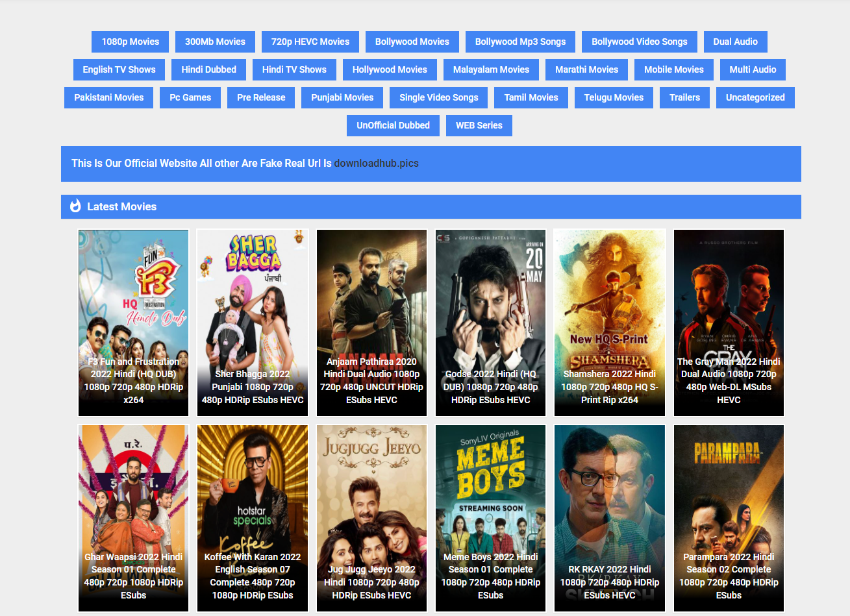The width and height of the screenshot is (850, 616).
Task: Open the Jug Jugg Jeeyo 2022 poster
Action: (371, 518)
